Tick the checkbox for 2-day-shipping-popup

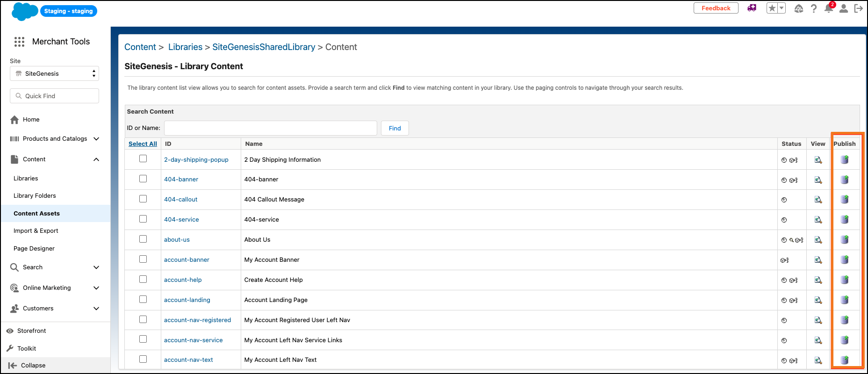coord(143,159)
